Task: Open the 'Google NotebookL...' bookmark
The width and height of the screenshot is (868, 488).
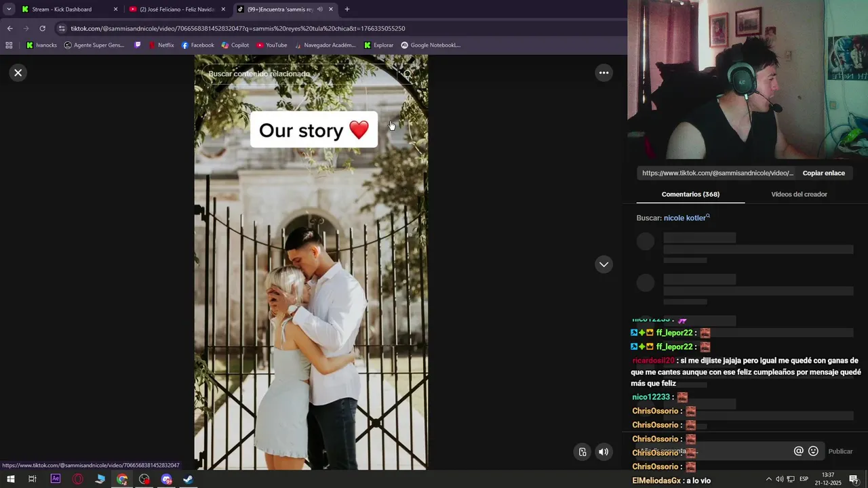Action: coord(431,45)
